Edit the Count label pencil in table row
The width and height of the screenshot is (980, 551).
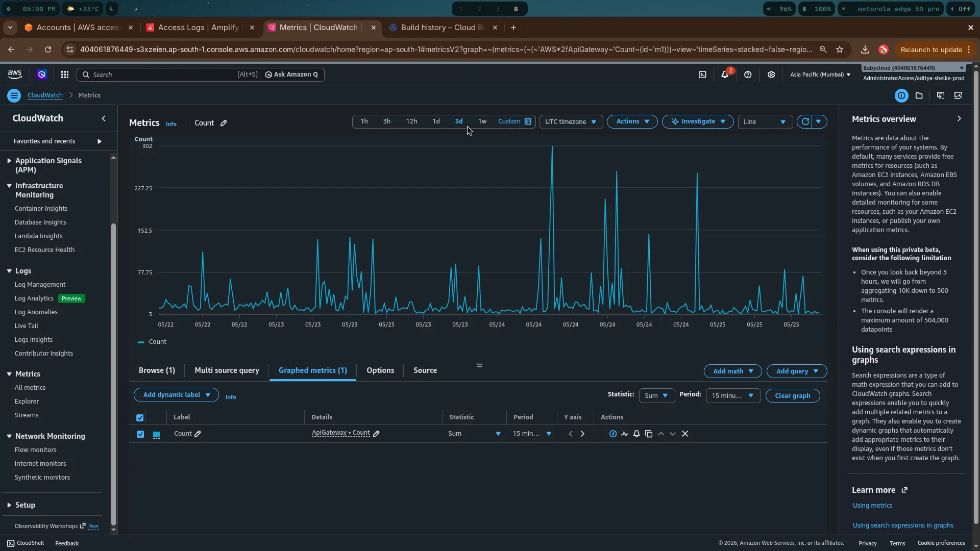198,434
